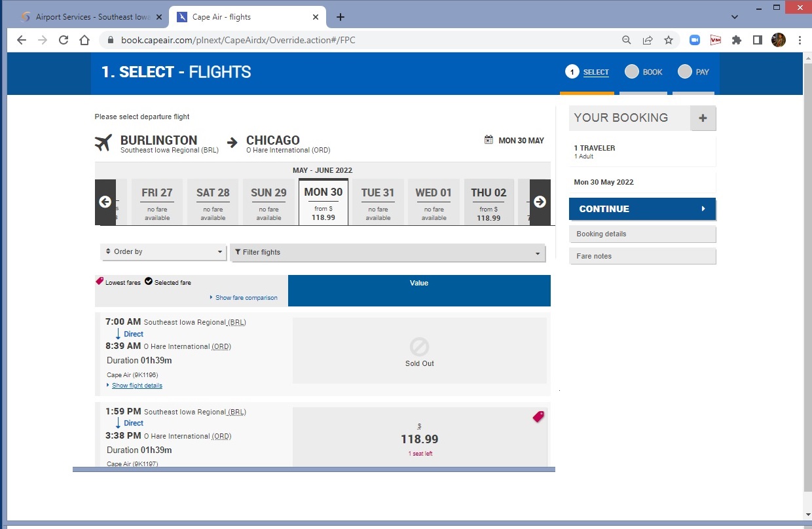Screen dimensions: 812x529
Task: Open Show fare comparison link
Action: tap(246, 298)
